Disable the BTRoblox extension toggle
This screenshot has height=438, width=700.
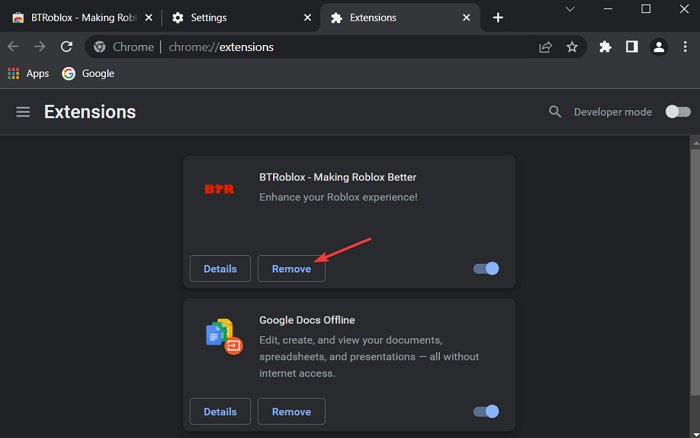point(486,268)
